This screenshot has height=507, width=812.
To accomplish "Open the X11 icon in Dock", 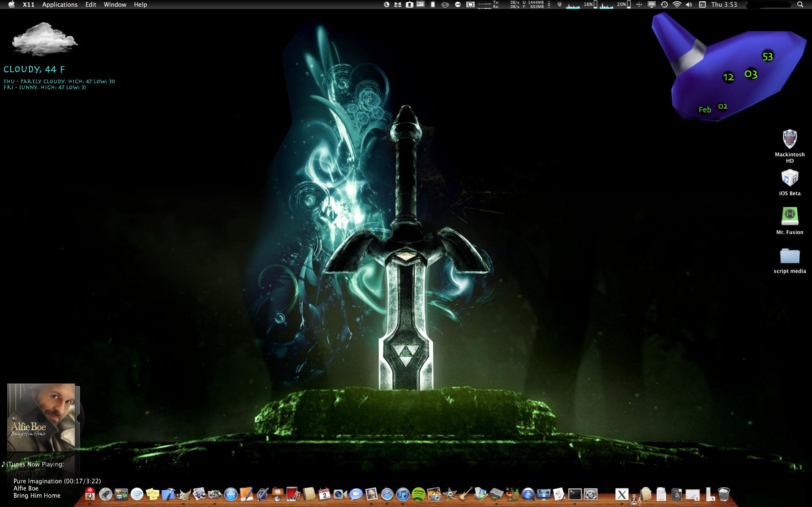I will (x=621, y=494).
